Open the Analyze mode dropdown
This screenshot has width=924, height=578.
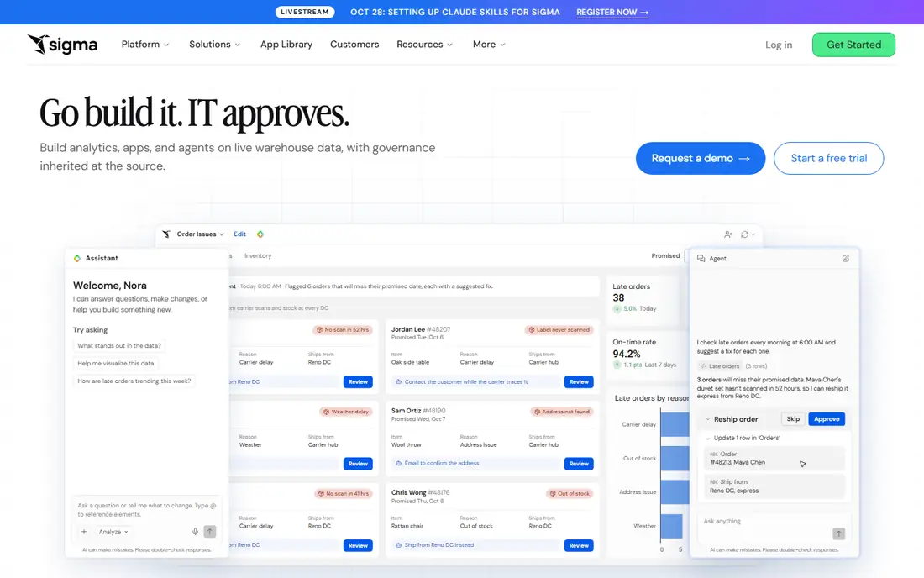point(113,532)
